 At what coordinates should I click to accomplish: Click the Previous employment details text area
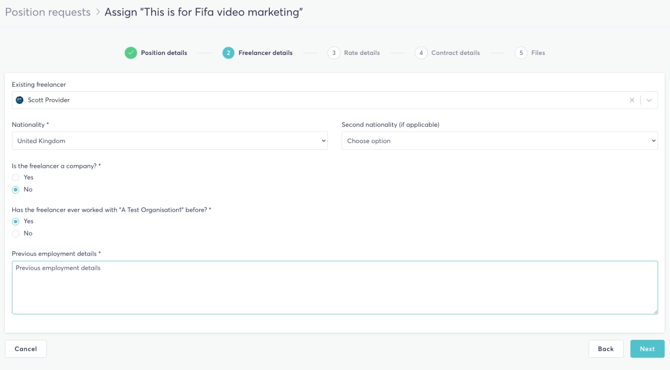335,288
